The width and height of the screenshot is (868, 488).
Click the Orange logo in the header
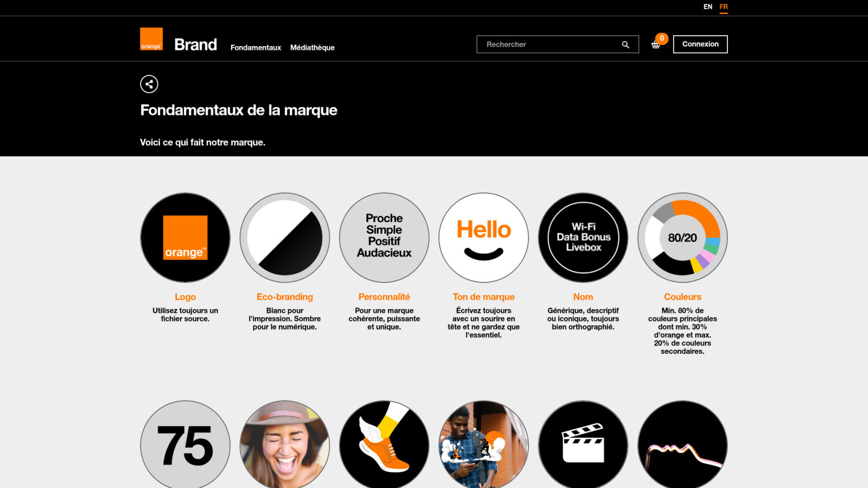point(151,39)
